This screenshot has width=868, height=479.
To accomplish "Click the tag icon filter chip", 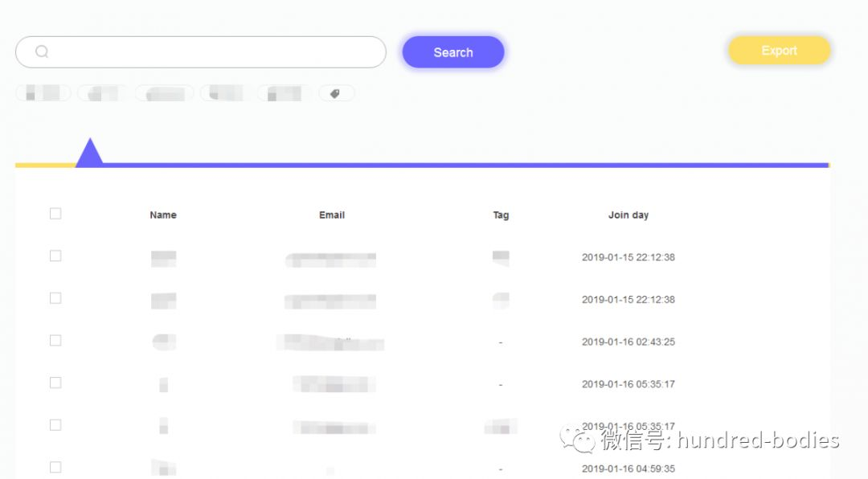I will point(336,94).
